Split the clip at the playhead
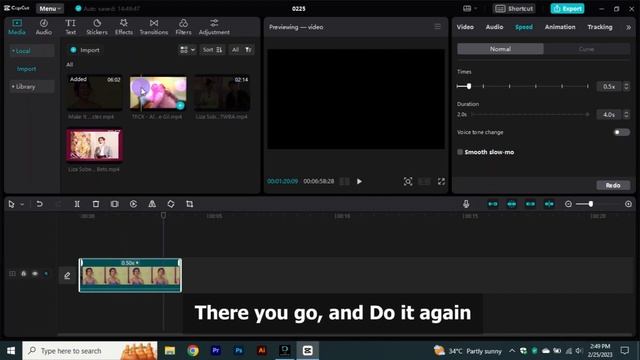The width and height of the screenshot is (640, 360). click(x=77, y=204)
